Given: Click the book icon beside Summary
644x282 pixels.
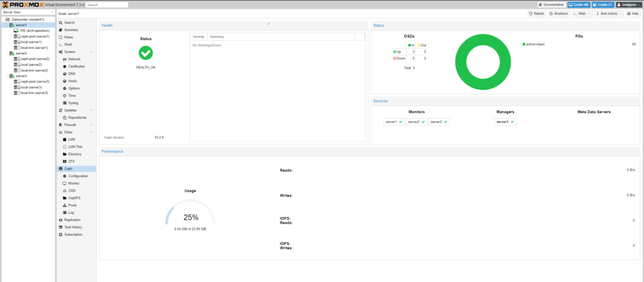Looking at the screenshot, I should click(x=61, y=30).
